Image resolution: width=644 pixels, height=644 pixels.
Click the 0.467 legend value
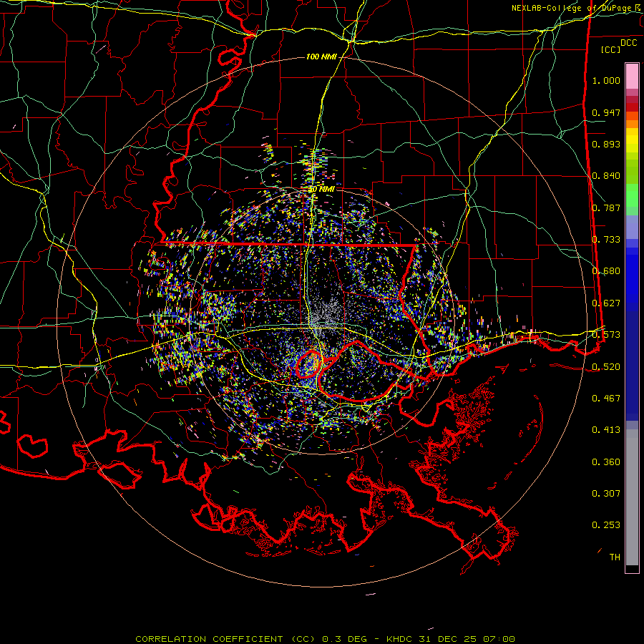606,399
